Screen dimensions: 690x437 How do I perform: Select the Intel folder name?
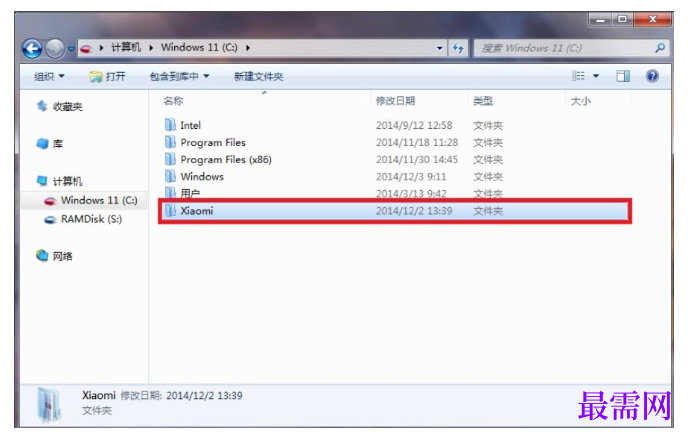pos(191,125)
